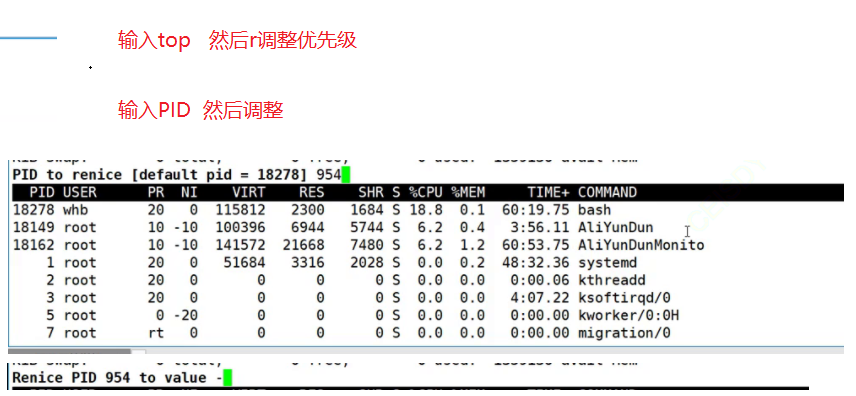Click the systemd command entry
This screenshot has height=396, width=856.
point(607,263)
